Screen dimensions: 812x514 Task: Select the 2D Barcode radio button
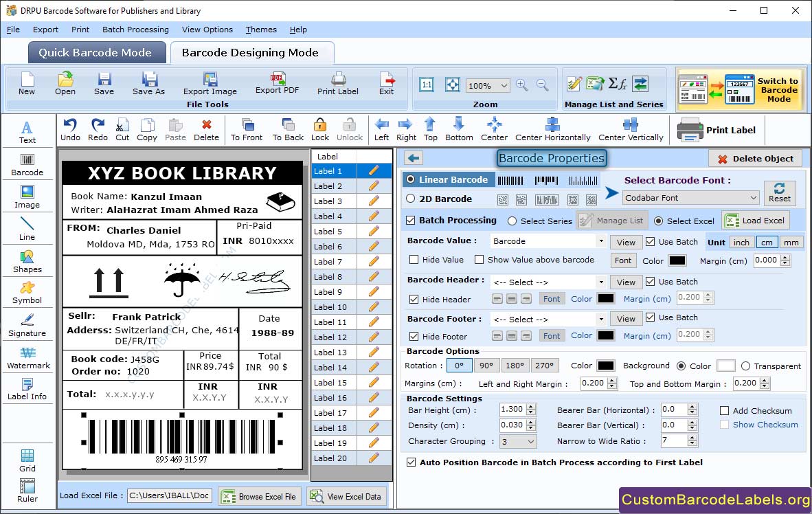pos(411,199)
